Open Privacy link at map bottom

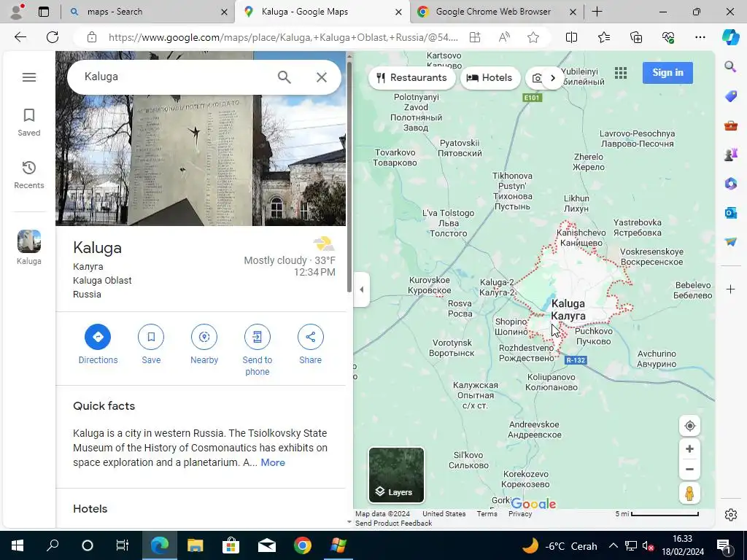click(519, 514)
